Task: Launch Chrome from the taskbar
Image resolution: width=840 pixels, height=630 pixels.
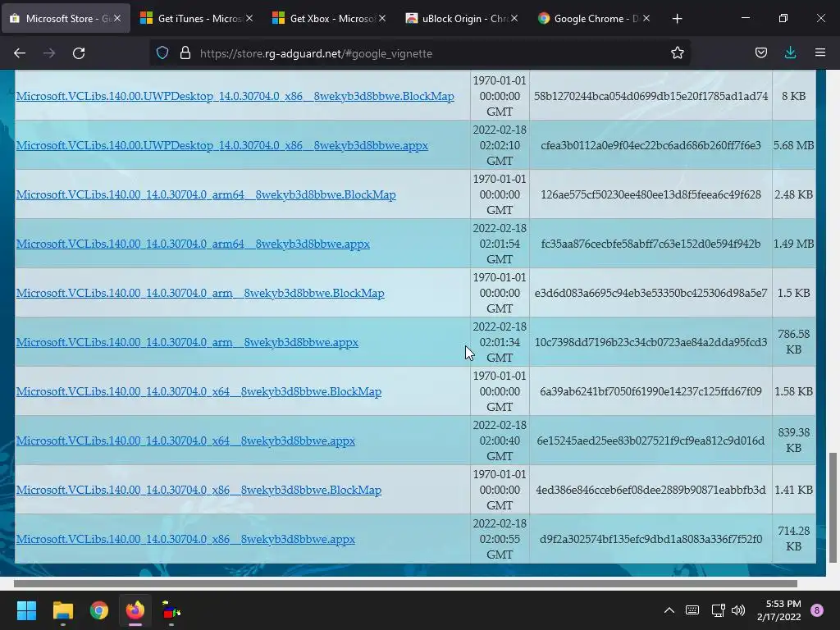Action: point(99,610)
